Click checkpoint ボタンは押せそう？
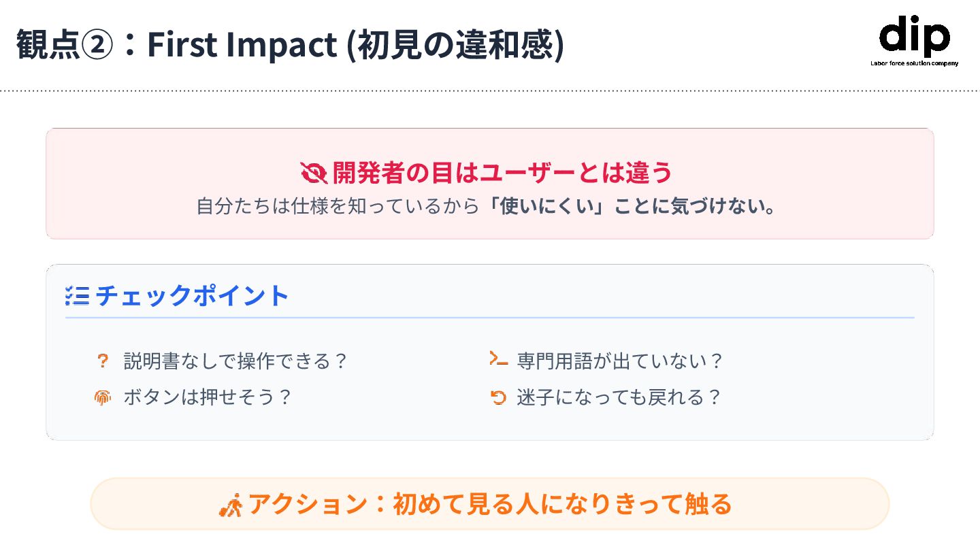 [x=207, y=398]
